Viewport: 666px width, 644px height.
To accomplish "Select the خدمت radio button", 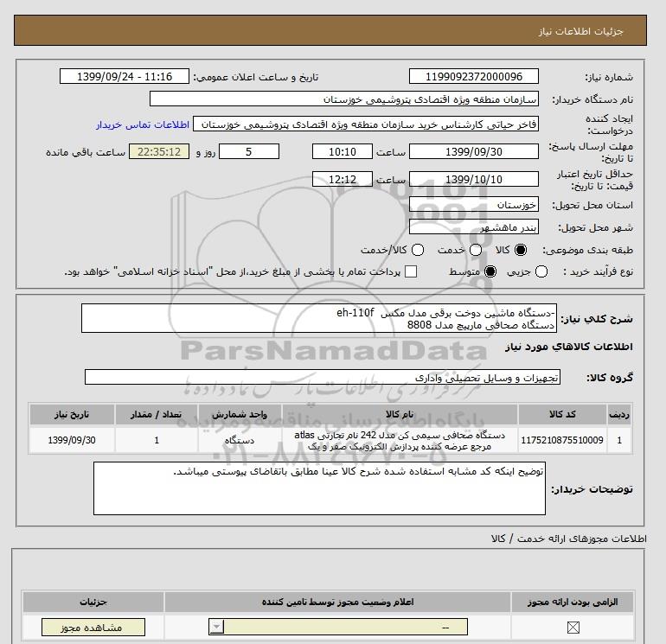I will pyautogui.click(x=476, y=250).
